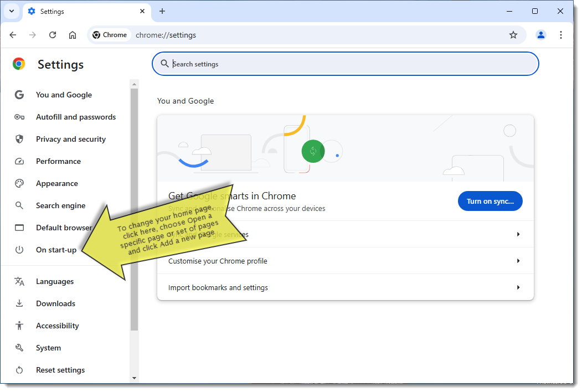Select Autofill and passwords in the sidebar

75,117
